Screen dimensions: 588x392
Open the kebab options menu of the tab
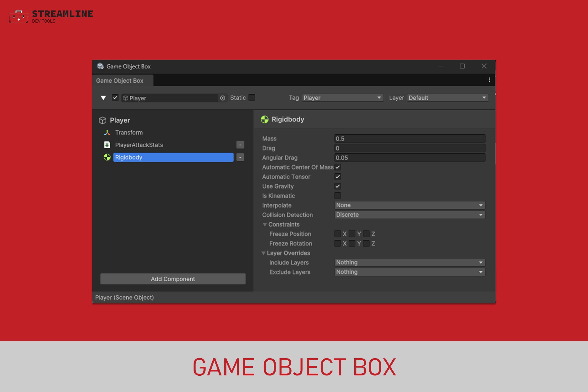coord(489,80)
